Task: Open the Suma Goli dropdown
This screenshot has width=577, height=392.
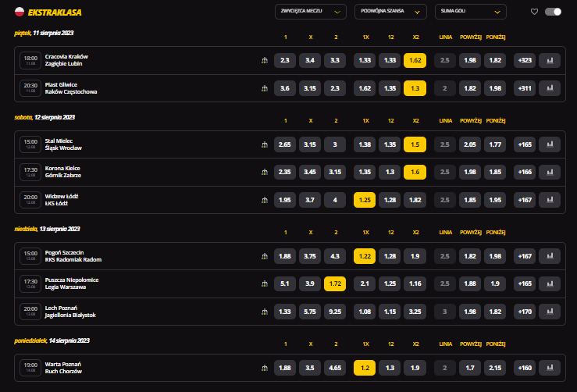Action: 471,12
